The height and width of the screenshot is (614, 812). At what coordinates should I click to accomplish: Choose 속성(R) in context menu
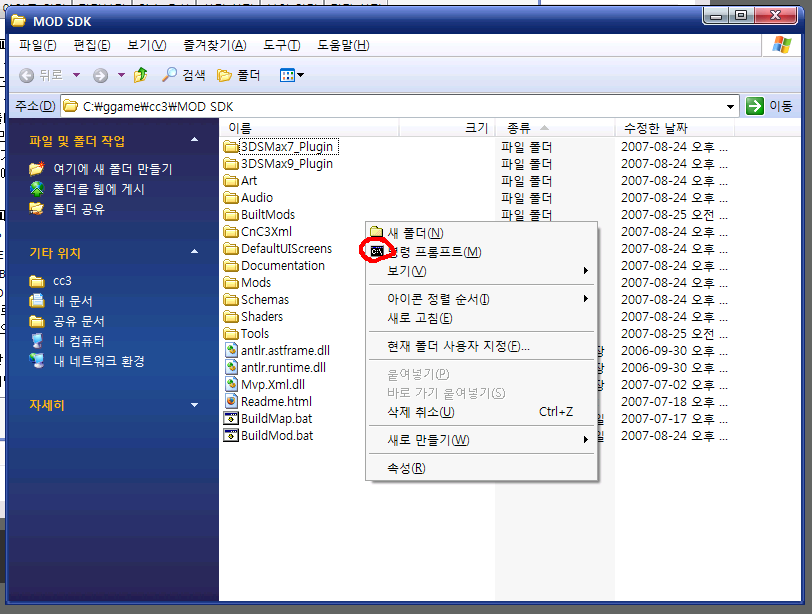pos(482,468)
